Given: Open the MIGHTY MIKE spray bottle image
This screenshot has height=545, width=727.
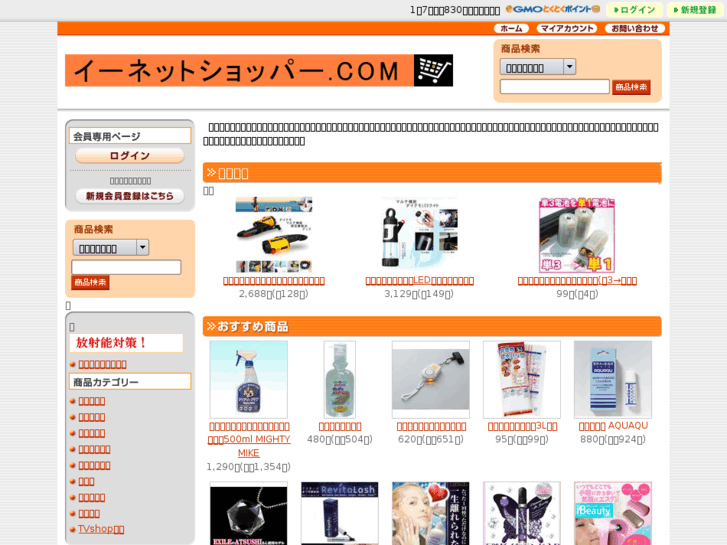Looking at the screenshot, I should pyautogui.click(x=249, y=380).
